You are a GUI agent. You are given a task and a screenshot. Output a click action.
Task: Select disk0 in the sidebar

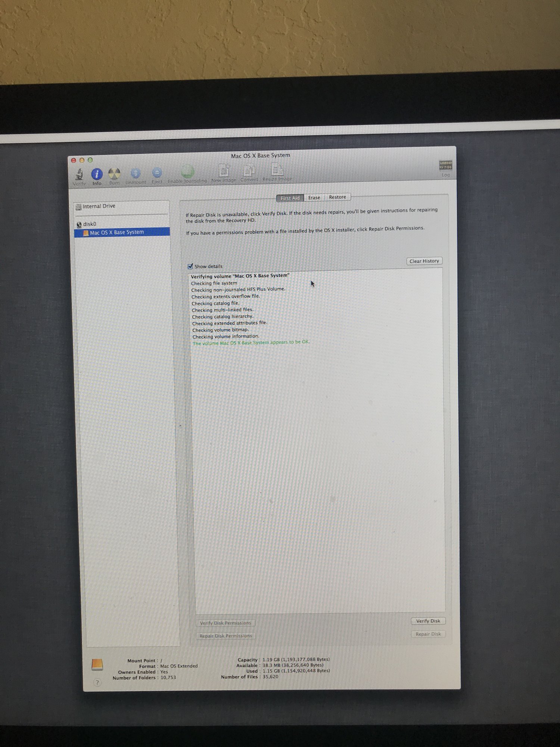click(89, 224)
